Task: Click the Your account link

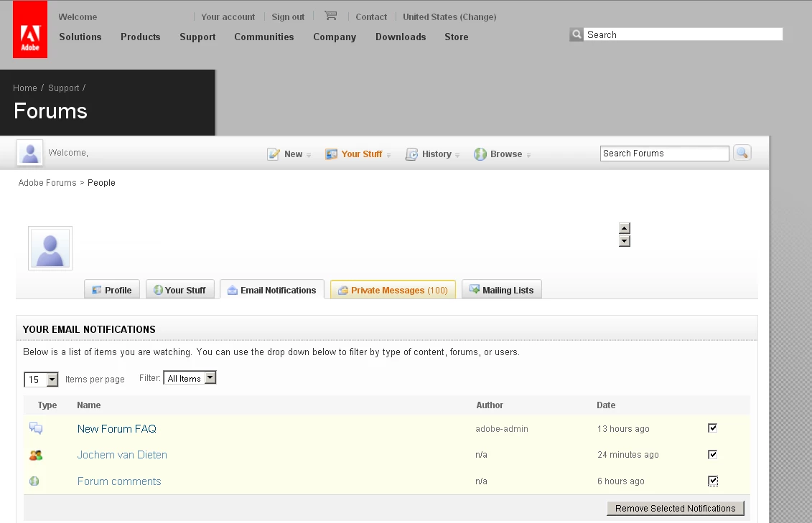Action: click(x=228, y=17)
